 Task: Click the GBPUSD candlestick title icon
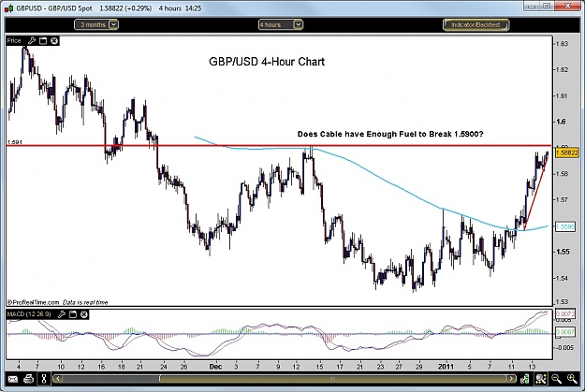point(9,8)
